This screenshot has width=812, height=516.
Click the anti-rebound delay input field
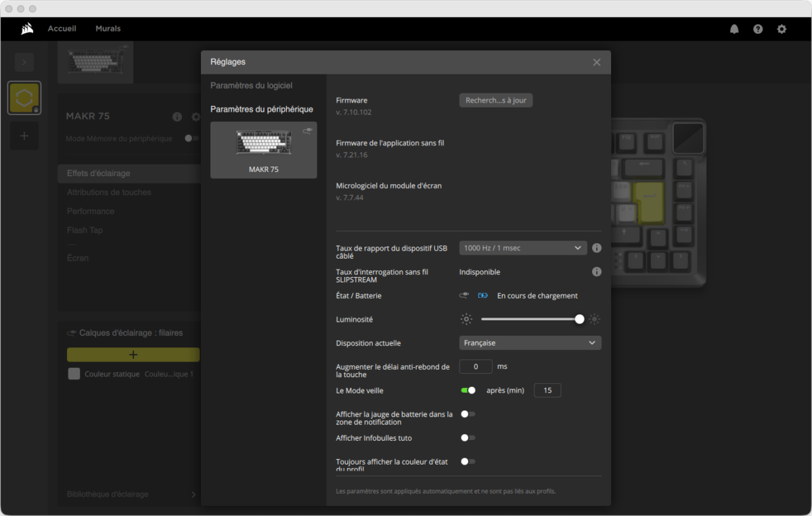pyautogui.click(x=476, y=366)
